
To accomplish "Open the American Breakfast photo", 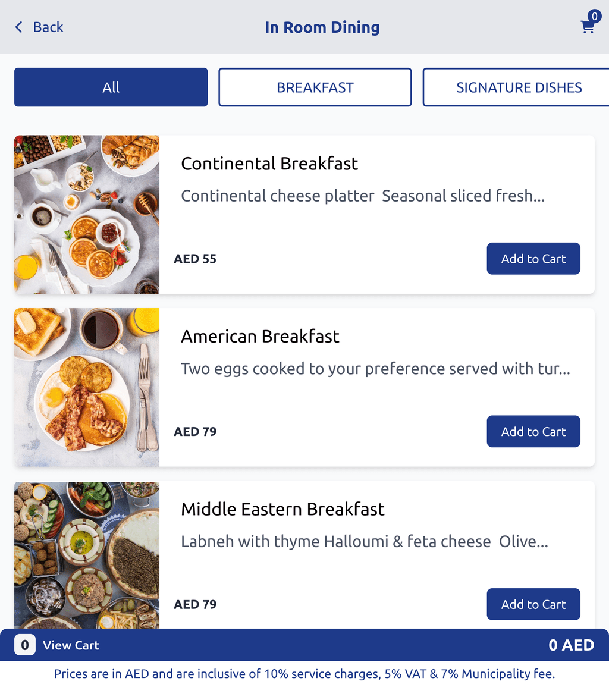I will pyautogui.click(x=87, y=387).
